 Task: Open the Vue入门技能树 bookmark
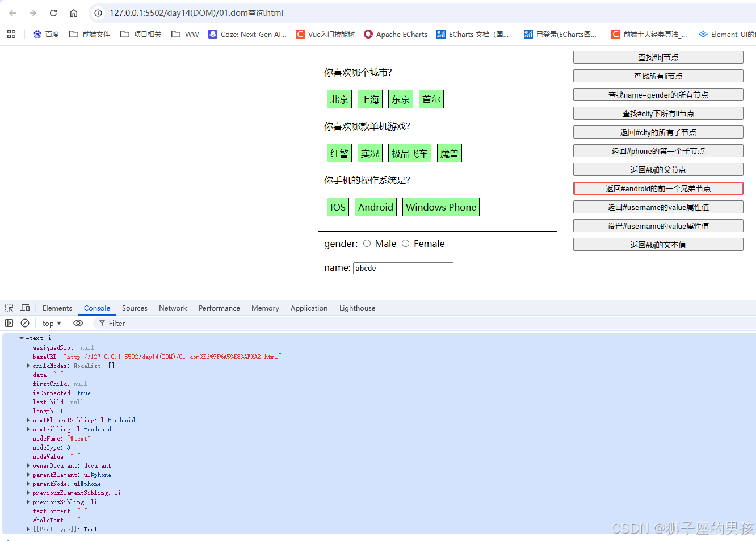325,34
